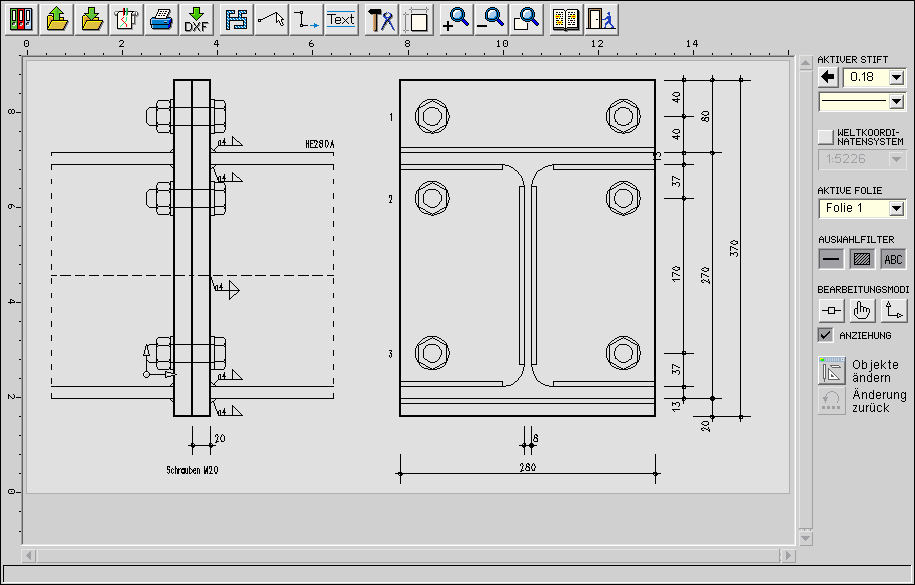Expand the Folie 1 layer dropdown
The width and height of the screenshot is (915, 585).
(x=896, y=208)
